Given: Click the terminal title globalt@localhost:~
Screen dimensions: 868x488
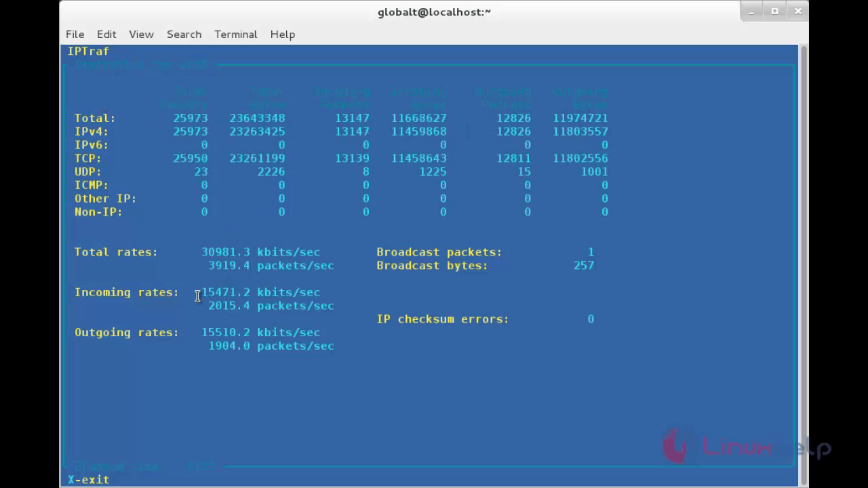Looking at the screenshot, I should click(434, 12).
